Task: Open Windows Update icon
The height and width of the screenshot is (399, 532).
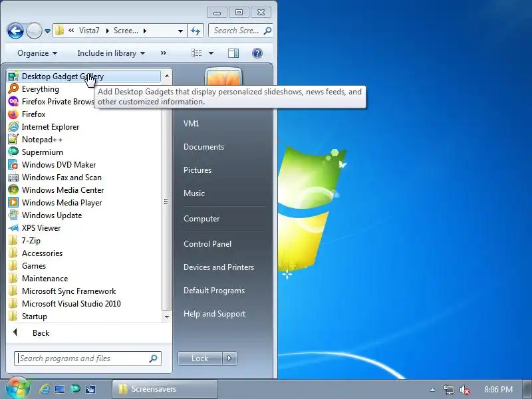Action: [x=13, y=215]
